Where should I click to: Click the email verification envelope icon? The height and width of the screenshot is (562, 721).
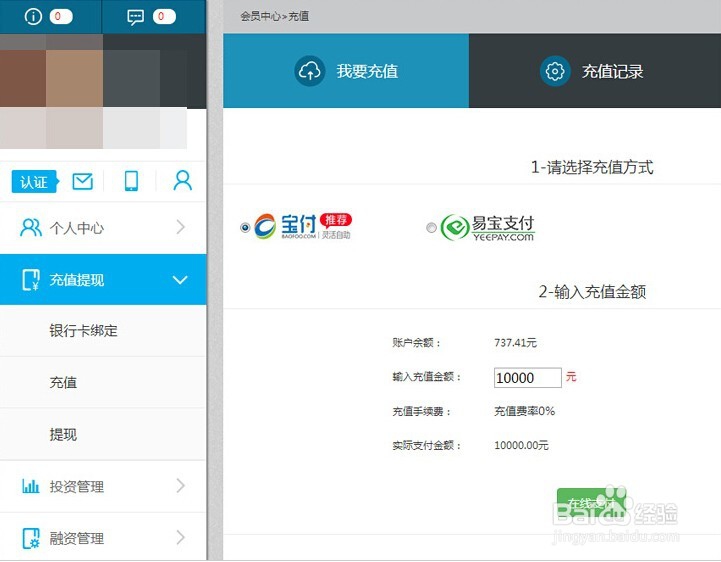pyautogui.click(x=83, y=181)
